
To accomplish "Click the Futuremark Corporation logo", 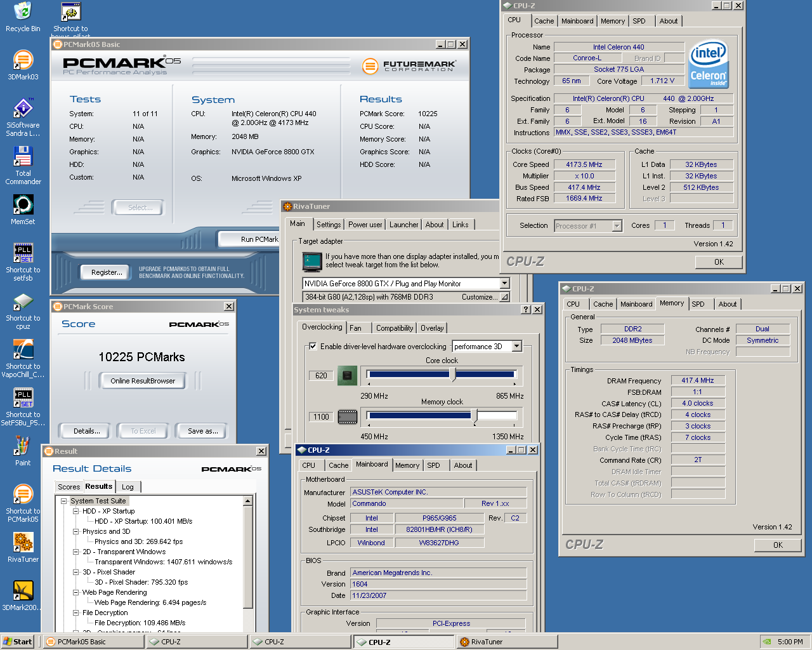I will [x=409, y=65].
